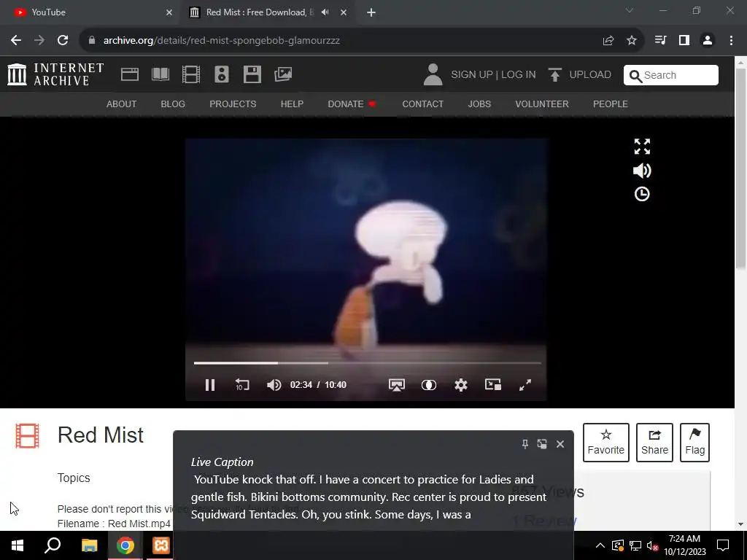Mute the Red Mist tab audio
The height and width of the screenshot is (560, 747).
click(325, 12)
